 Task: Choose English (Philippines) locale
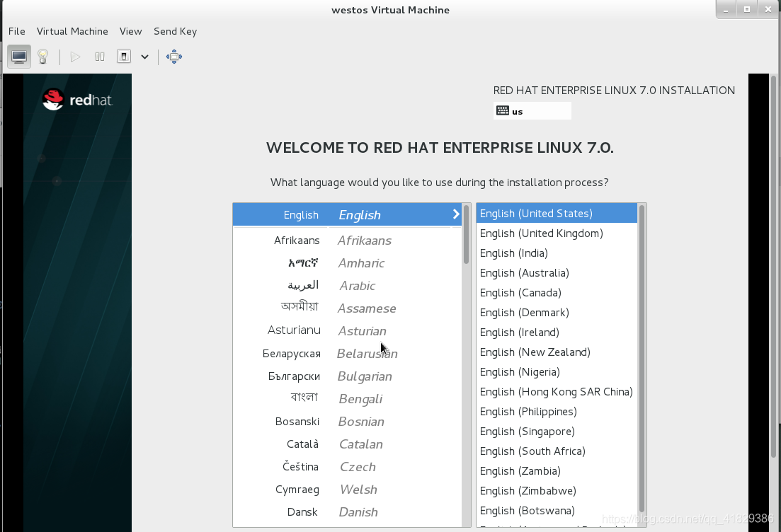pyautogui.click(x=557, y=412)
